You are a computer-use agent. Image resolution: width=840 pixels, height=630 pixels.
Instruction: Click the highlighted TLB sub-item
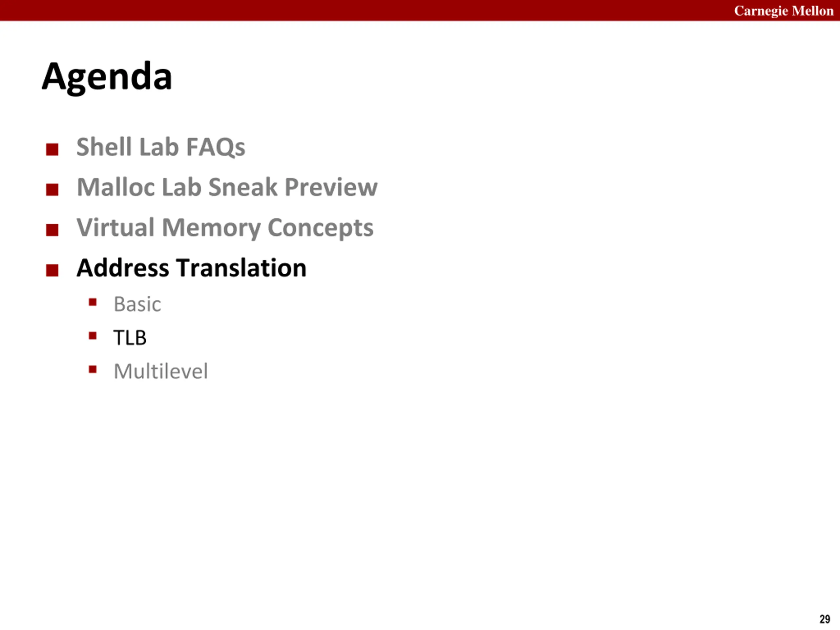tap(130, 338)
